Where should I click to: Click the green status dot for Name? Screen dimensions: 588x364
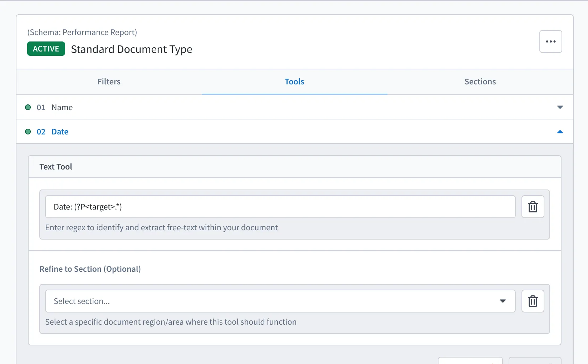pos(28,107)
